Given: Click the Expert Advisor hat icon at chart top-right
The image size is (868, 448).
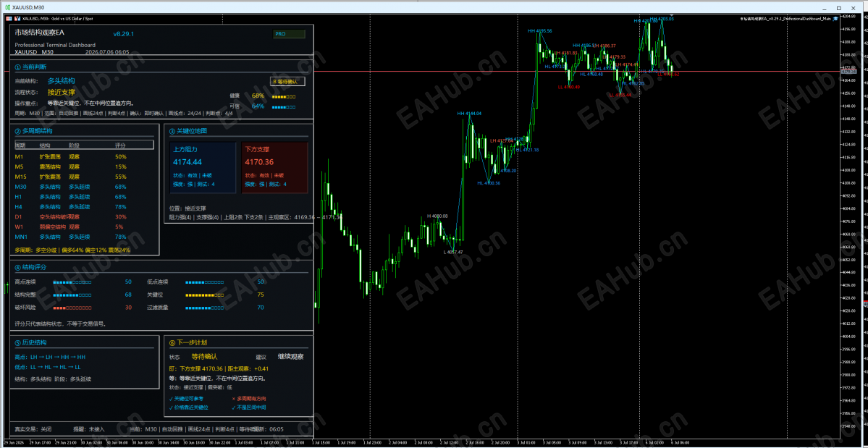Looking at the screenshot, I should [x=835, y=18].
